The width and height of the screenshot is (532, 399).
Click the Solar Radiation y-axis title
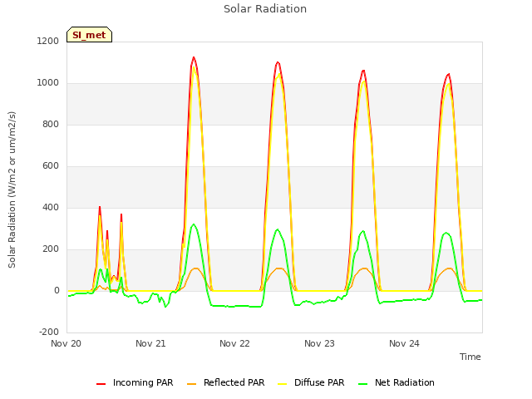(12, 190)
